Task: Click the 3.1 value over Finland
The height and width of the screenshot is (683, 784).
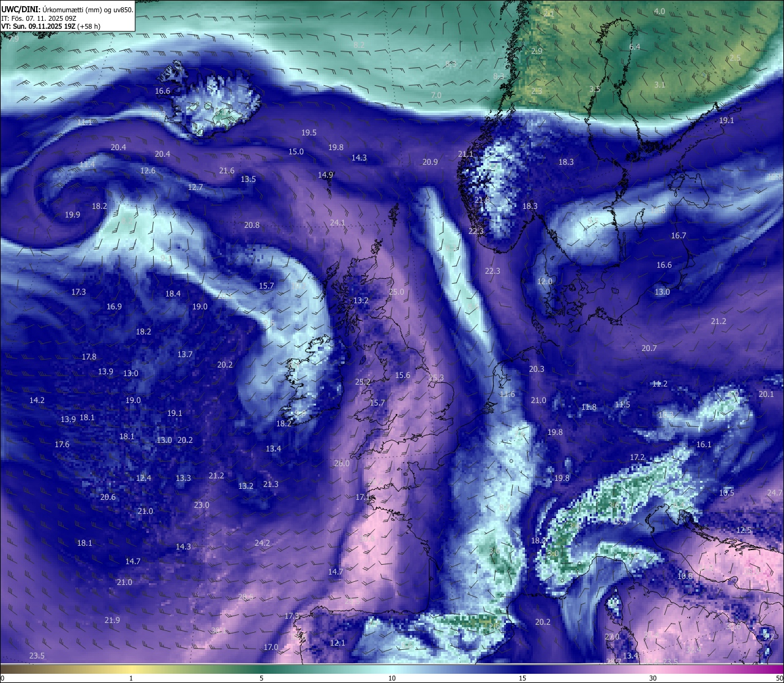Action: pos(660,85)
